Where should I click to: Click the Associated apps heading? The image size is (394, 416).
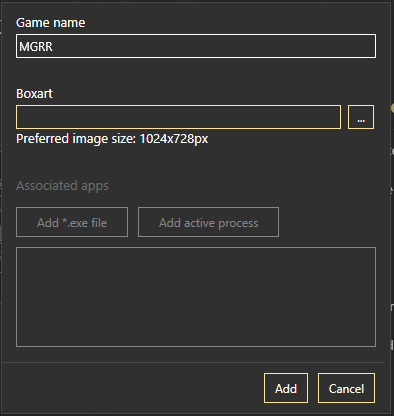(x=62, y=186)
